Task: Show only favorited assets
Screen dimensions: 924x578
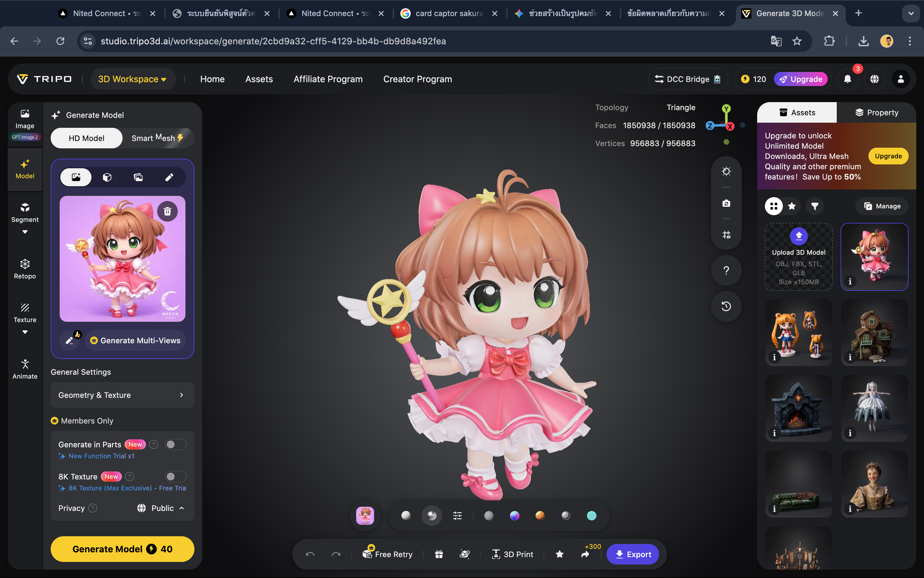Action: [792, 206]
